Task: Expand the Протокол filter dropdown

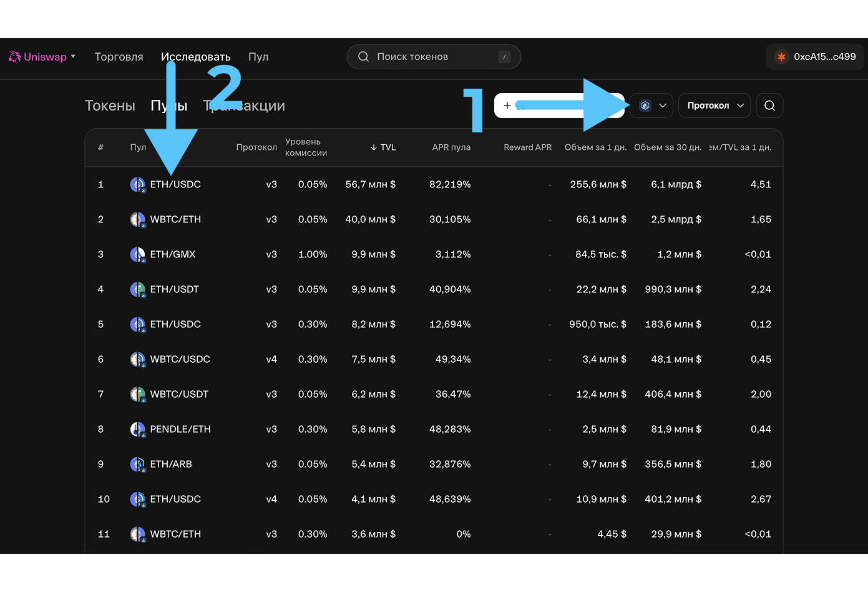Action: coord(714,106)
